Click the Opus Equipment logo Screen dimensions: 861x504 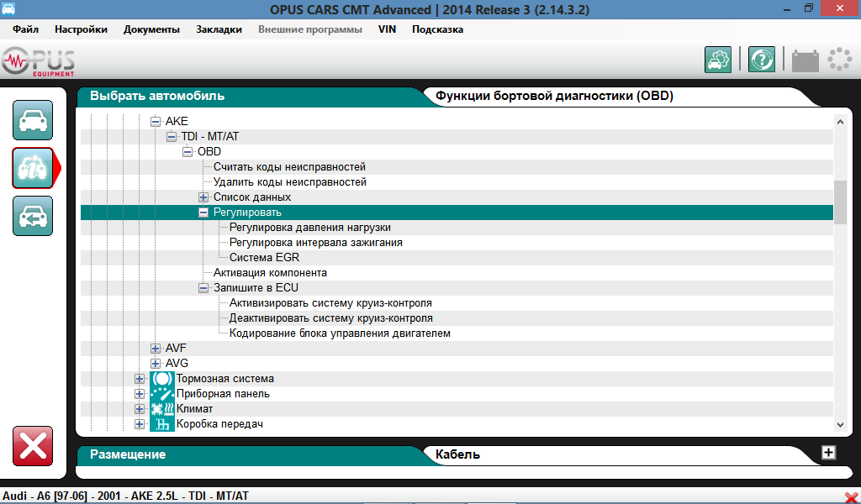click(38, 60)
